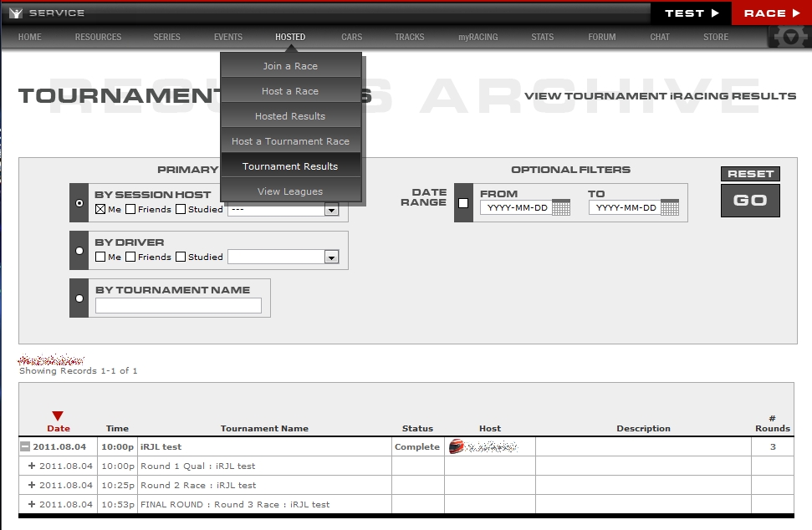Click the "10:25p" time cell
This screenshot has height=530, width=812.
tap(118, 485)
